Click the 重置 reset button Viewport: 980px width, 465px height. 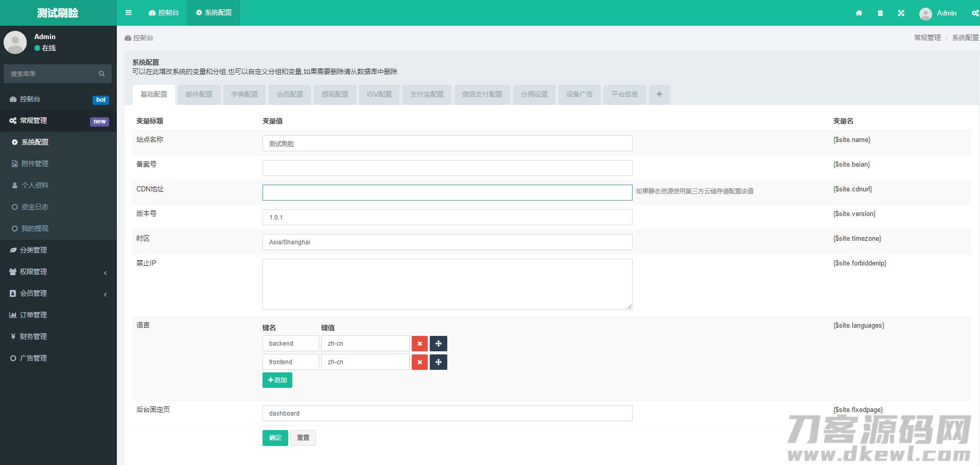(303, 438)
